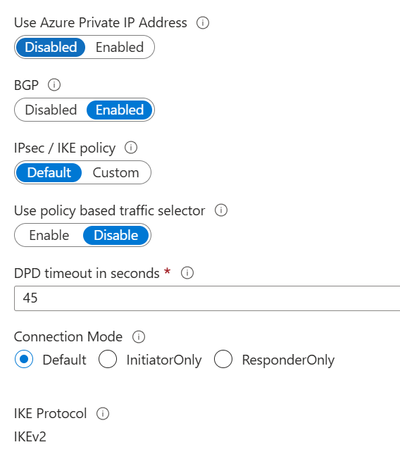The width and height of the screenshot is (400, 463).
Task: Pick ResponderOnly connection mode
Action: (x=223, y=359)
